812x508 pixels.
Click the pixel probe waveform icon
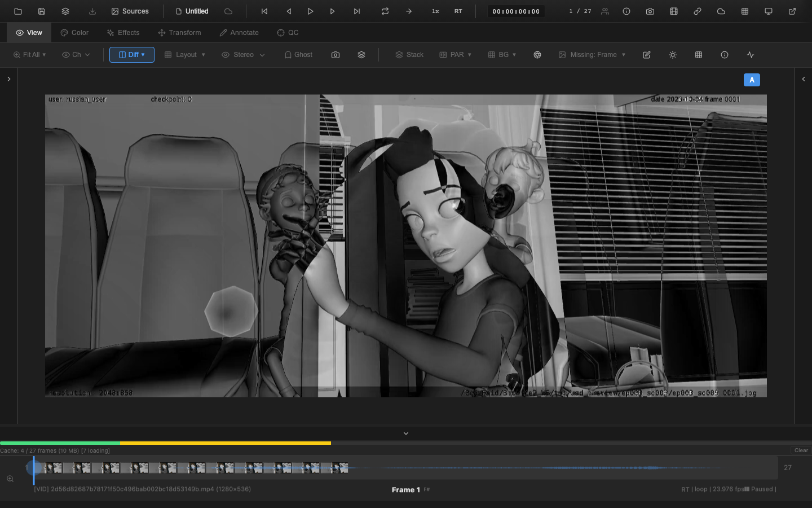[x=751, y=55]
